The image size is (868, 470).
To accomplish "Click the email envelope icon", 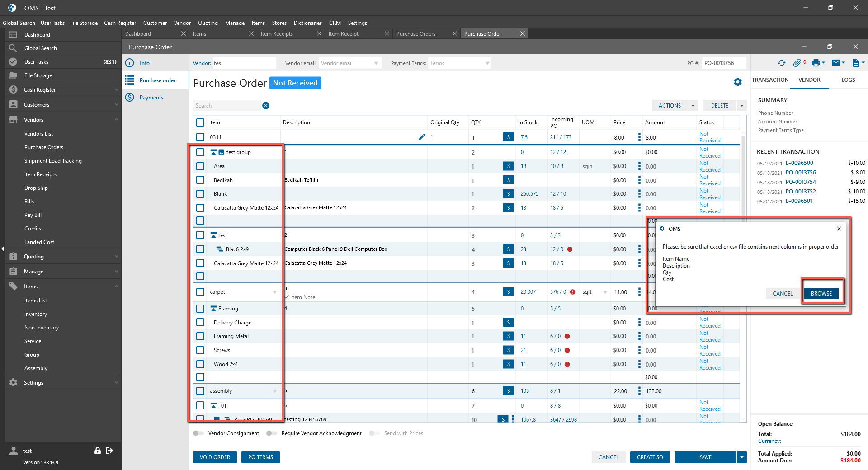I will [x=836, y=63].
